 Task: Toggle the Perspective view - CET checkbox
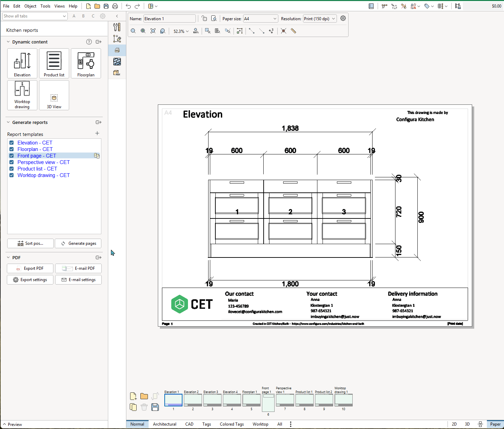tap(11, 162)
